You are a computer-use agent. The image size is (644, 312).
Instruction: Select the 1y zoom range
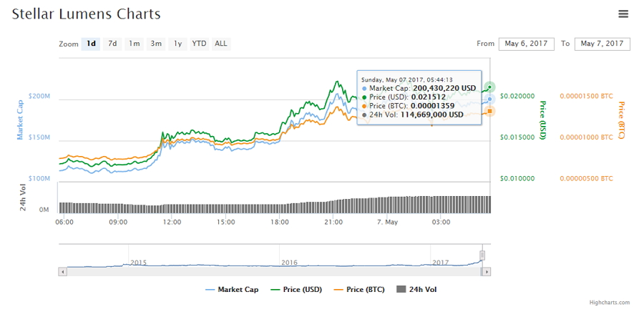point(178,44)
